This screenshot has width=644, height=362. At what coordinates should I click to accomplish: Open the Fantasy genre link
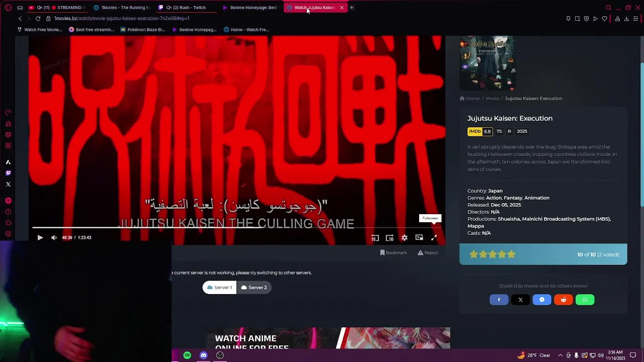513,198
